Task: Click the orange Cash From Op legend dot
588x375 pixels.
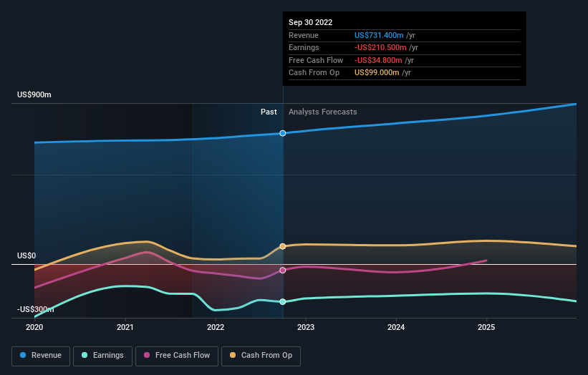Action: click(x=233, y=355)
